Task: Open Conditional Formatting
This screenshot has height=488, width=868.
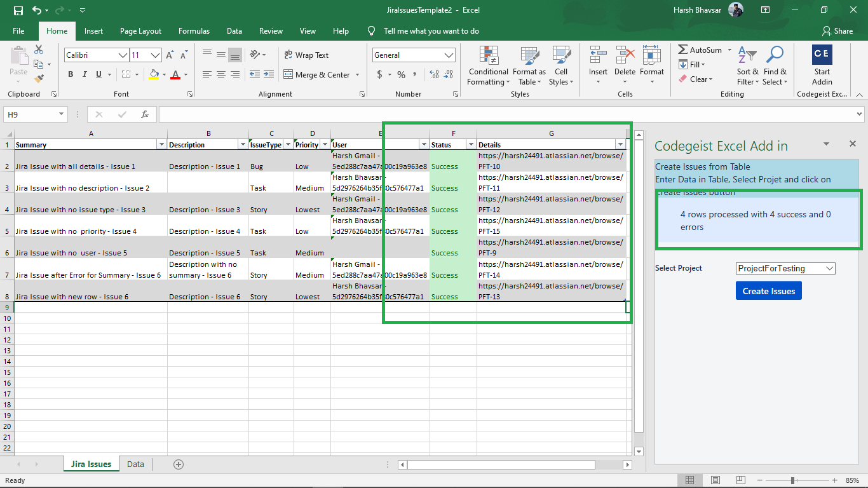Action: pyautogui.click(x=488, y=66)
